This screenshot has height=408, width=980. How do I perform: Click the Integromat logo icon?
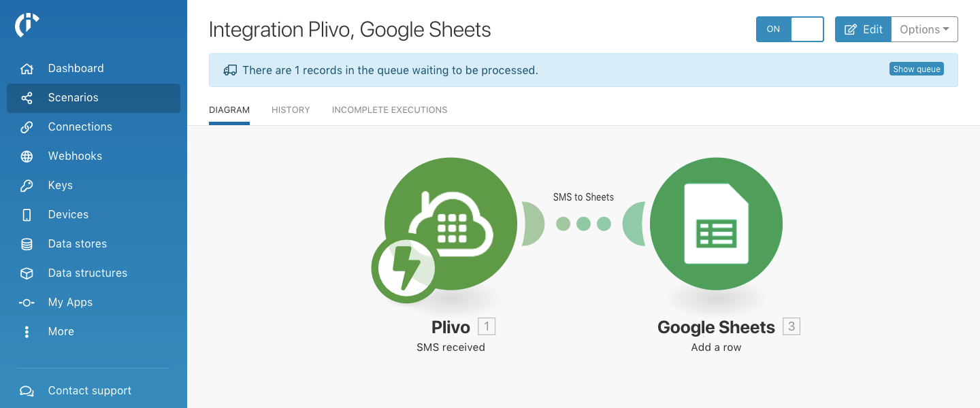point(27,25)
